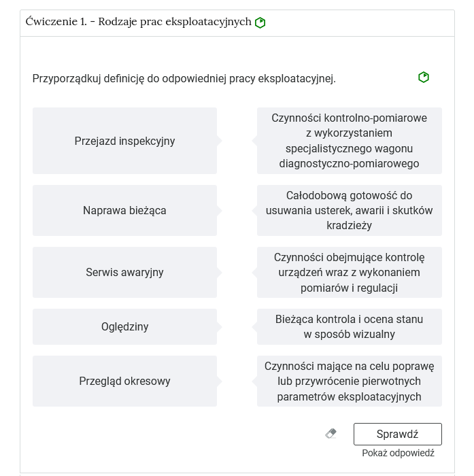Select the definition about parametrów eksploatacyjnych
474x476 pixels.
pyautogui.click(x=350, y=381)
